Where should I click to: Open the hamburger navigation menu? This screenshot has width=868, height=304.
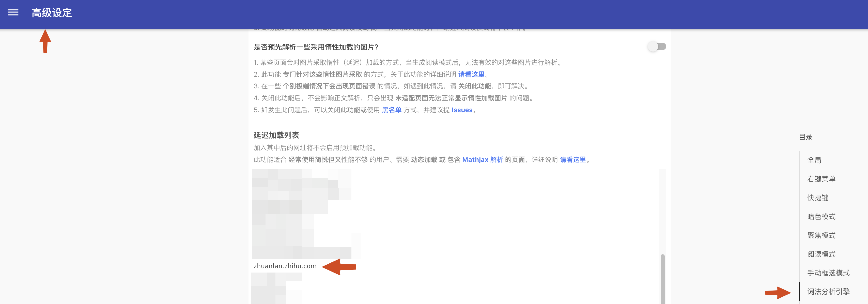click(13, 12)
